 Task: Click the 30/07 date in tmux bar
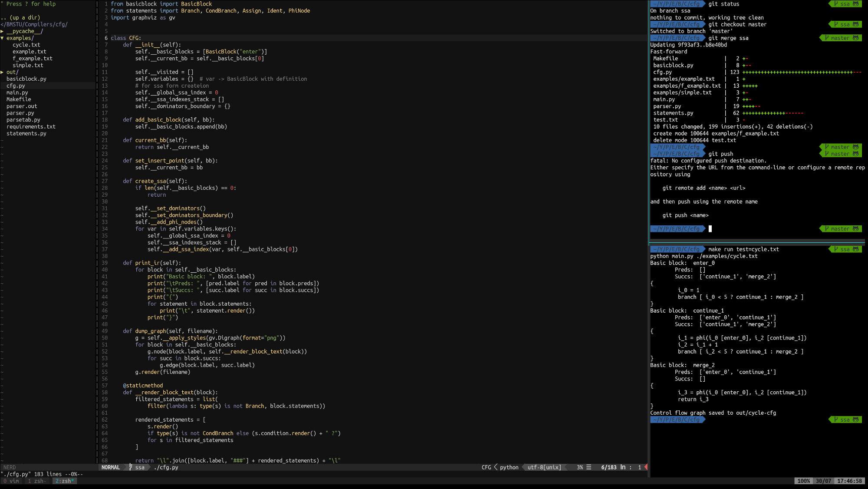[823, 481]
